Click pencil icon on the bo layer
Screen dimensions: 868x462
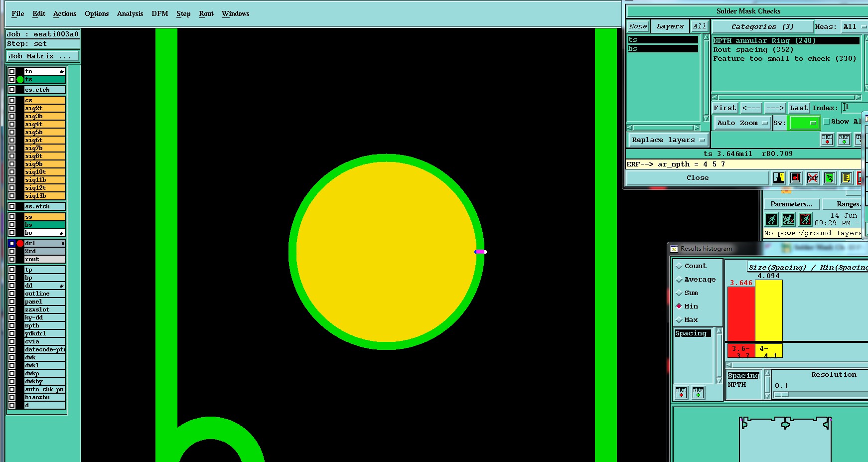point(62,233)
